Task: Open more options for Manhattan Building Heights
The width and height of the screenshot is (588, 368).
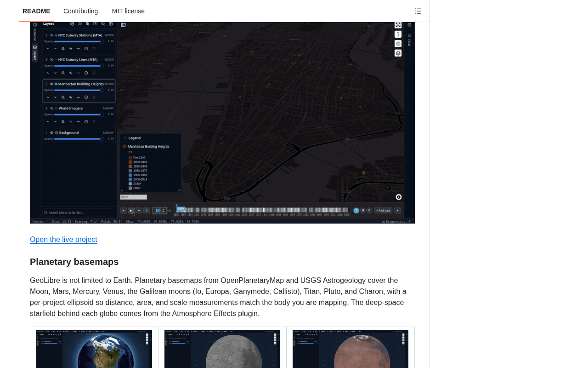Action: (x=78, y=97)
